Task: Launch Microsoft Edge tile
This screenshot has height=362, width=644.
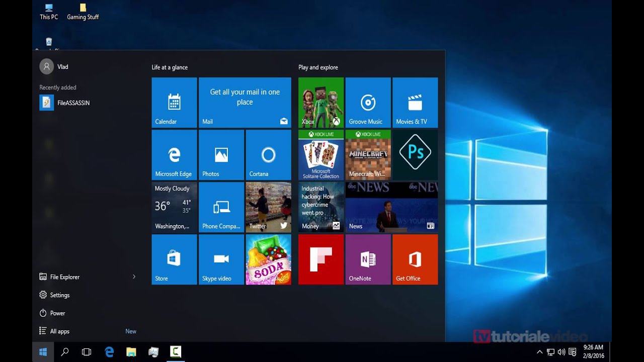Action: point(174,155)
